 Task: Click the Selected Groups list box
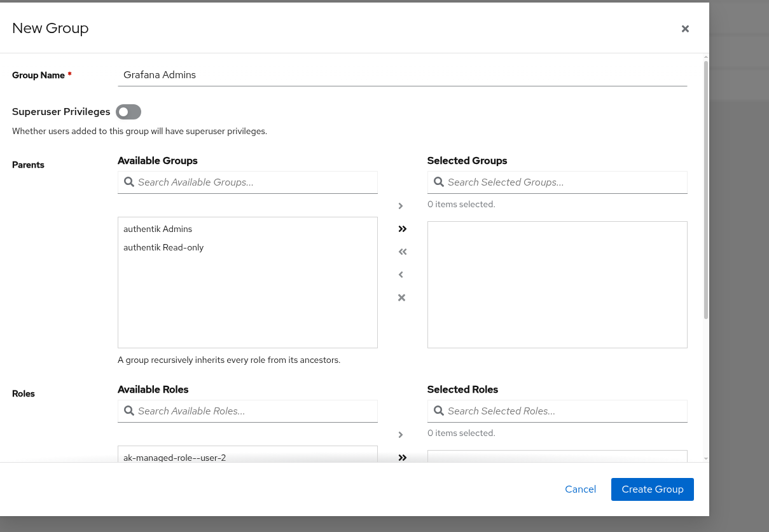click(558, 285)
